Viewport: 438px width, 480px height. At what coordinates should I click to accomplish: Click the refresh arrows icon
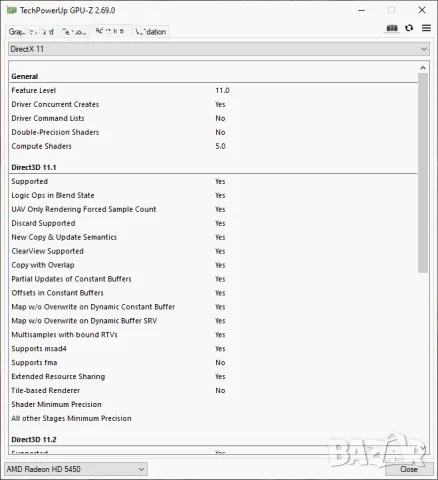409,28
